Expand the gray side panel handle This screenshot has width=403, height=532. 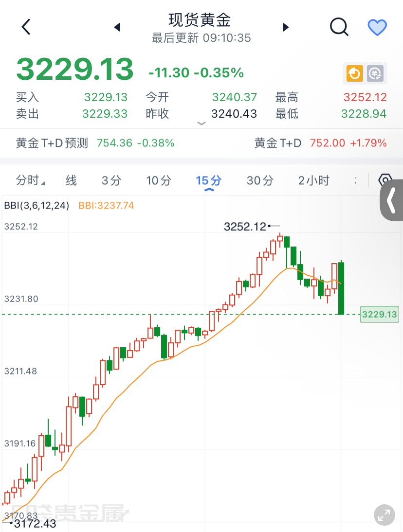(391, 200)
